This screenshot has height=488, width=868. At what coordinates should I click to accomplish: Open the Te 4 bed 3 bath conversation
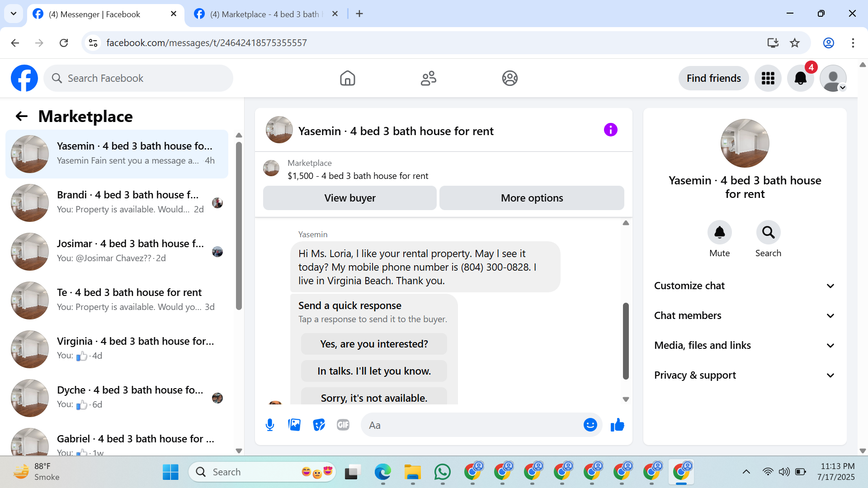(x=117, y=300)
